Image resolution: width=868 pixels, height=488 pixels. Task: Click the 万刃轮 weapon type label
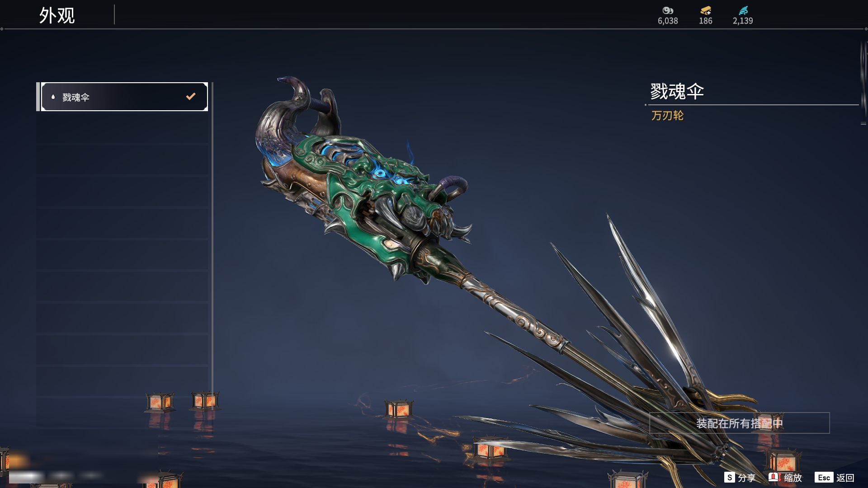coord(667,116)
